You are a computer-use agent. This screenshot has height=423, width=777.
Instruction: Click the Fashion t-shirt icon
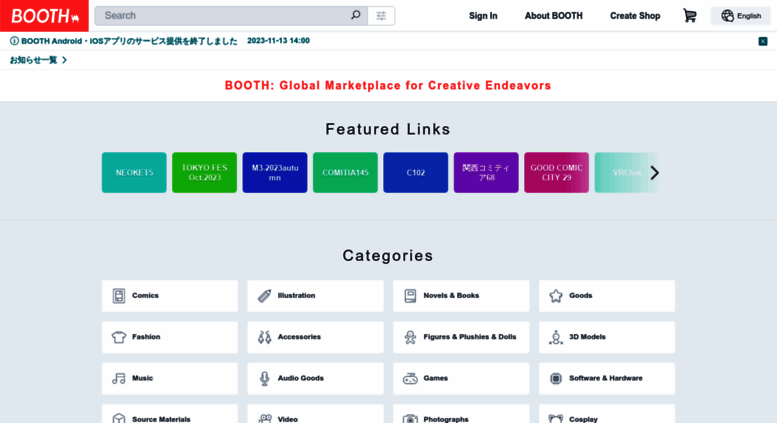(118, 337)
